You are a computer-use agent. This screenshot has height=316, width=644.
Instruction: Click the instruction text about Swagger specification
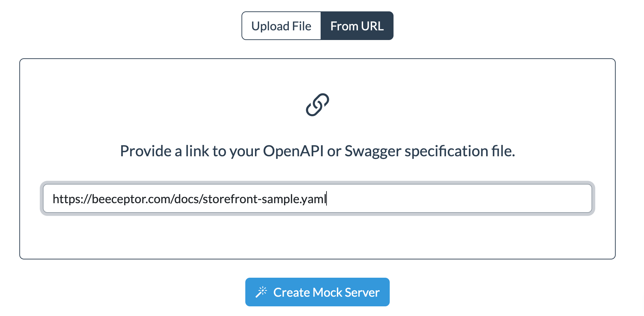tap(317, 151)
